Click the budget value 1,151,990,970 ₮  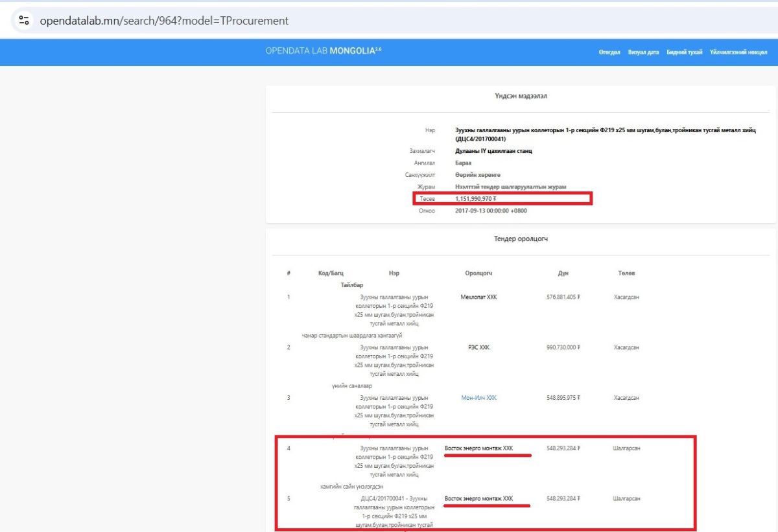[475, 199]
